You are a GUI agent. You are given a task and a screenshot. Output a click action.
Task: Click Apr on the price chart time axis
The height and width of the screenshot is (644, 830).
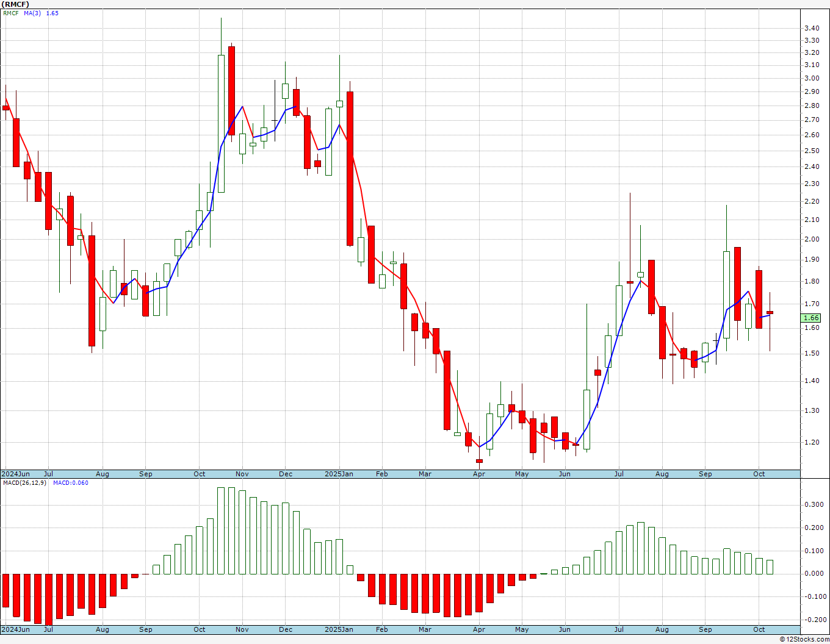coord(479,474)
